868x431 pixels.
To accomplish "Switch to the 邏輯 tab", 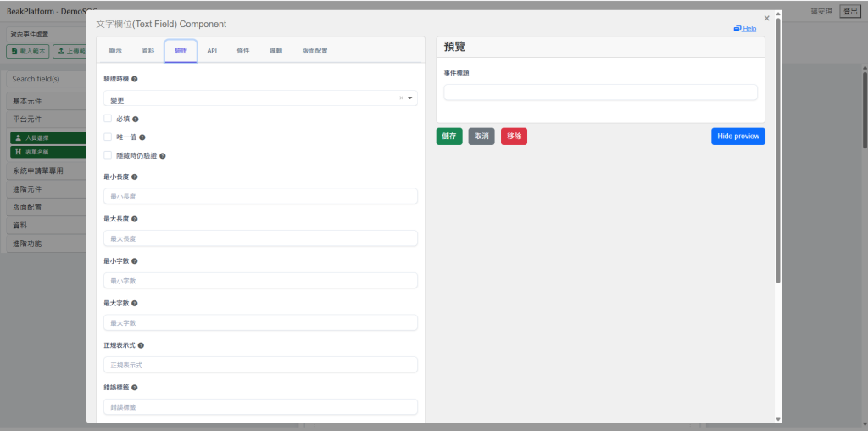I will pos(275,50).
